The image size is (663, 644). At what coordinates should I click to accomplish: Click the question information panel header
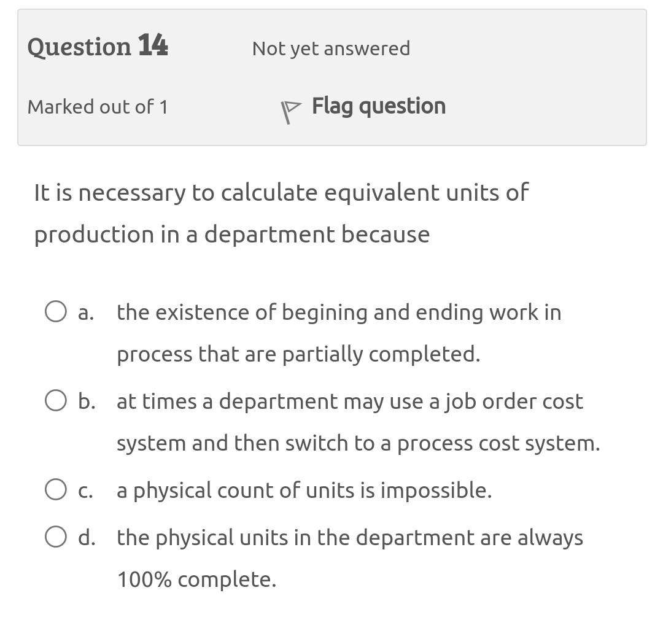(331, 76)
